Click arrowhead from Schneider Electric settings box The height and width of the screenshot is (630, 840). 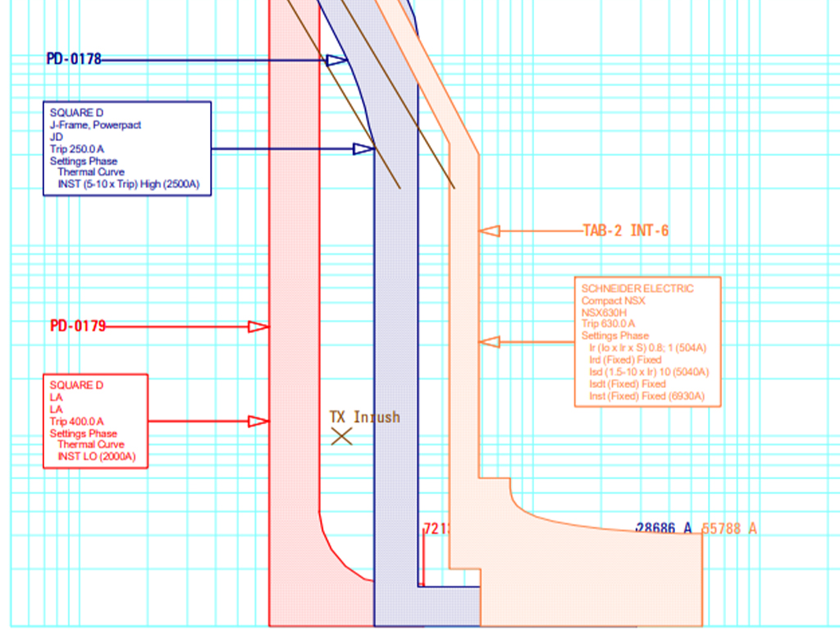[490, 342]
